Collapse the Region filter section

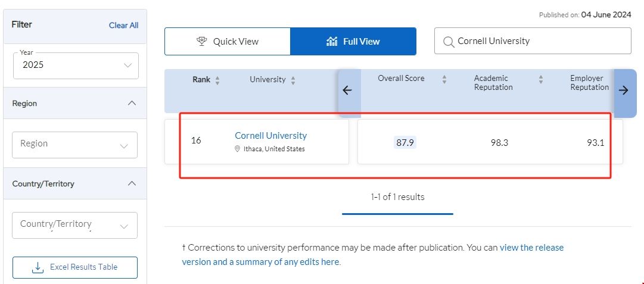132,104
